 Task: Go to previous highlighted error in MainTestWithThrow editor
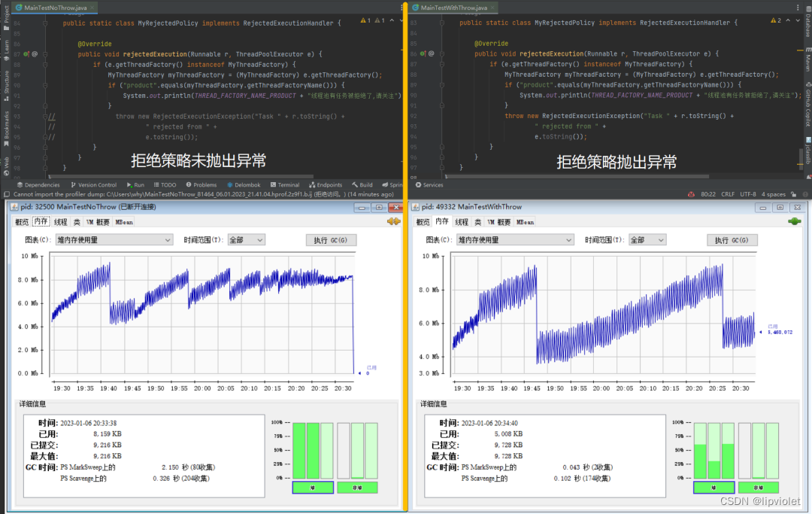788,20
